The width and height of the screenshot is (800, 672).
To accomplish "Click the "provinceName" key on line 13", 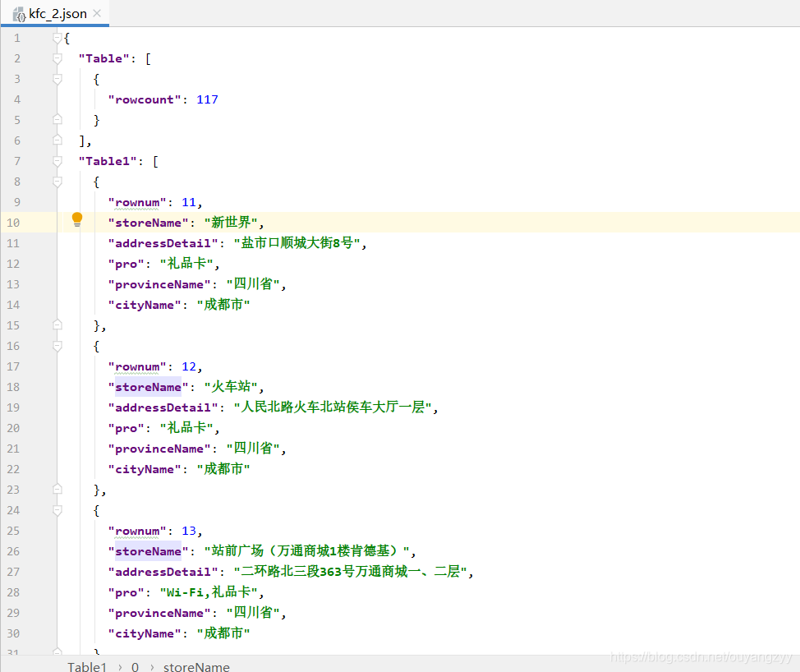I will (x=159, y=284).
